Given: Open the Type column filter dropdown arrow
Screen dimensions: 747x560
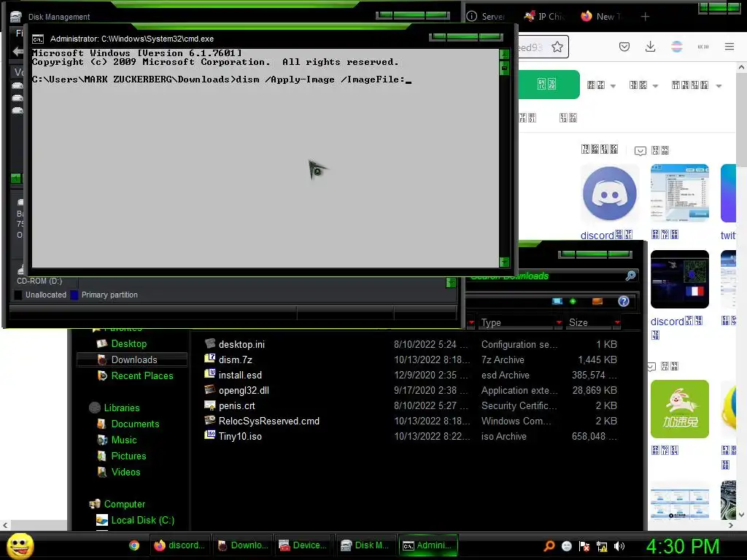Looking at the screenshot, I should 559,323.
